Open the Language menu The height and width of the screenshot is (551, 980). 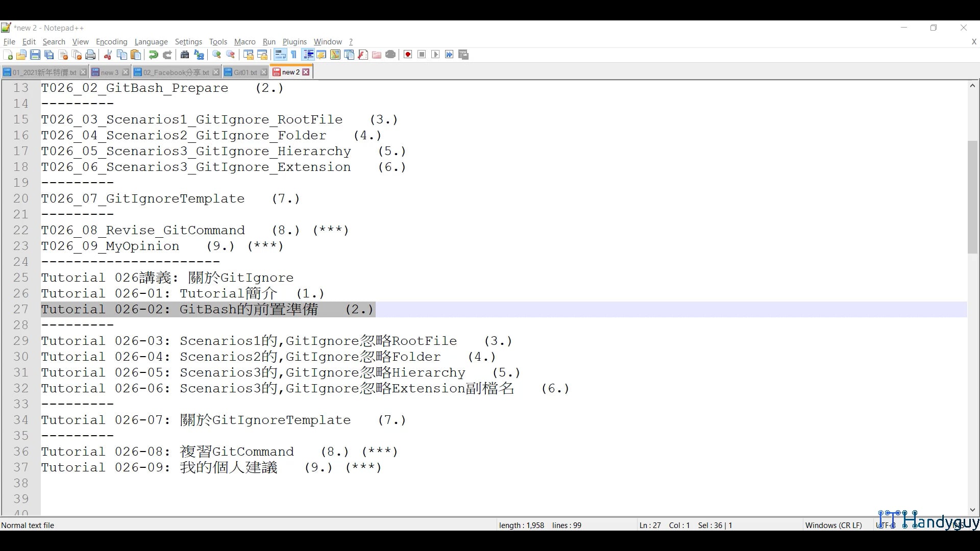click(x=151, y=42)
